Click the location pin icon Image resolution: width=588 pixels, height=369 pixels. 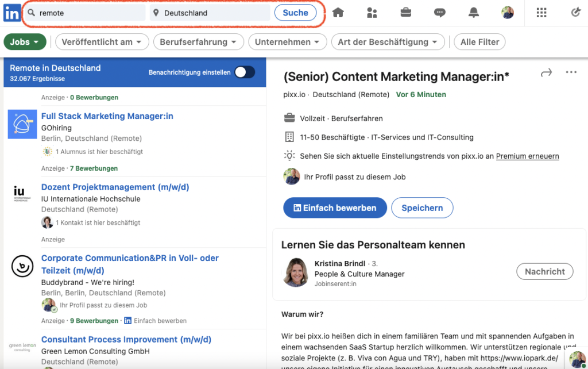click(156, 13)
